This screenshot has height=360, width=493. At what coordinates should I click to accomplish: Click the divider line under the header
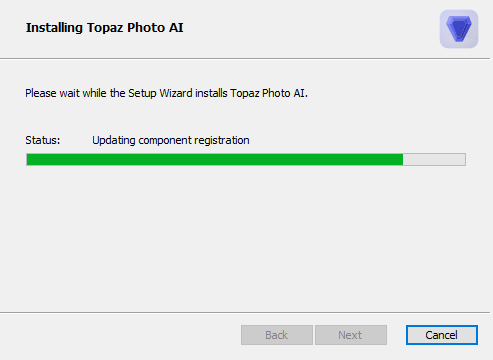click(245, 59)
